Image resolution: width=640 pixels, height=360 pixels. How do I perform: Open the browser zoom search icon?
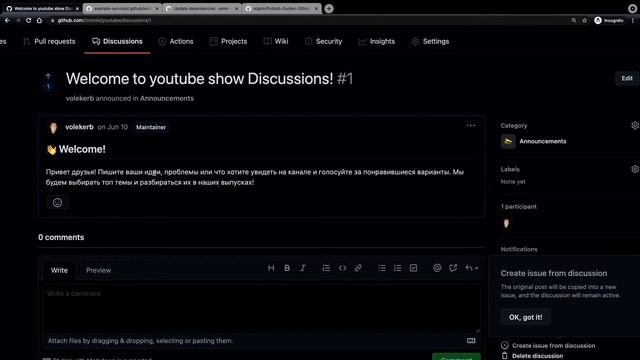(573, 20)
